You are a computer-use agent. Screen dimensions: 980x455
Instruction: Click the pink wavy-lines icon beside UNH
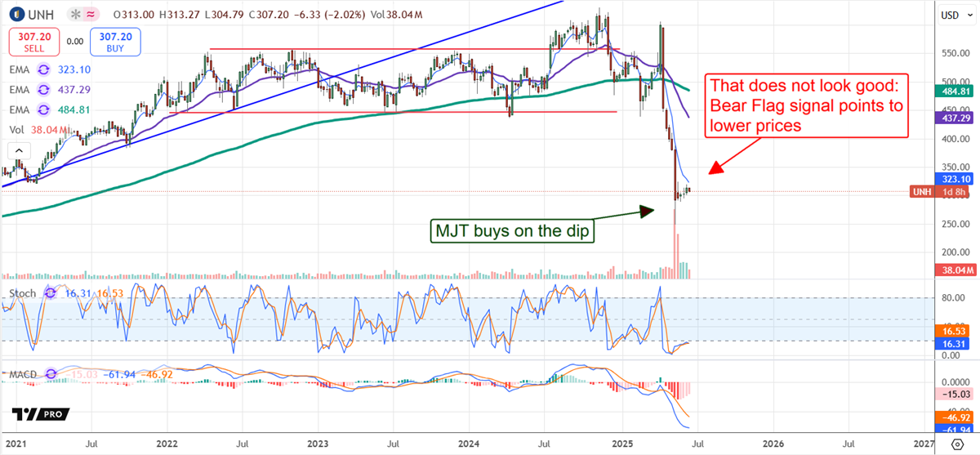tap(91, 15)
